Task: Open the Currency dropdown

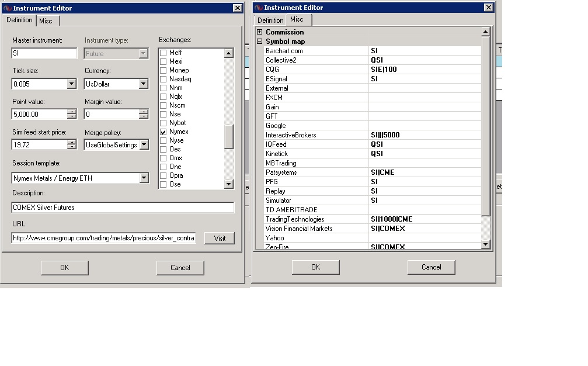Action: [144, 84]
